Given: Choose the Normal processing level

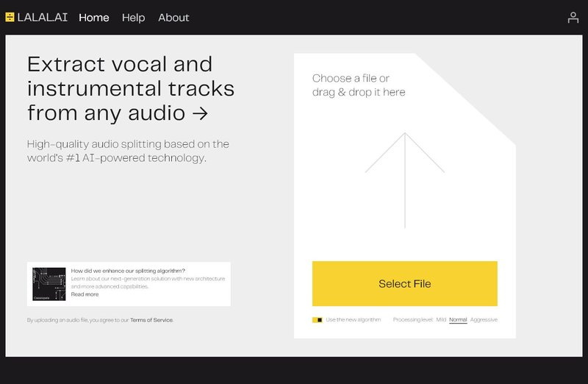Looking at the screenshot, I should click(458, 320).
